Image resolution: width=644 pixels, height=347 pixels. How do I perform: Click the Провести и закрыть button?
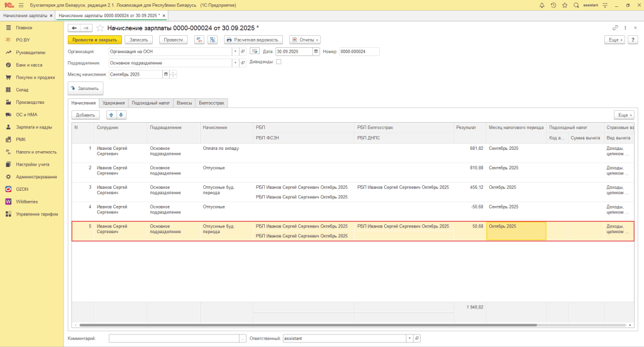[x=94, y=40]
